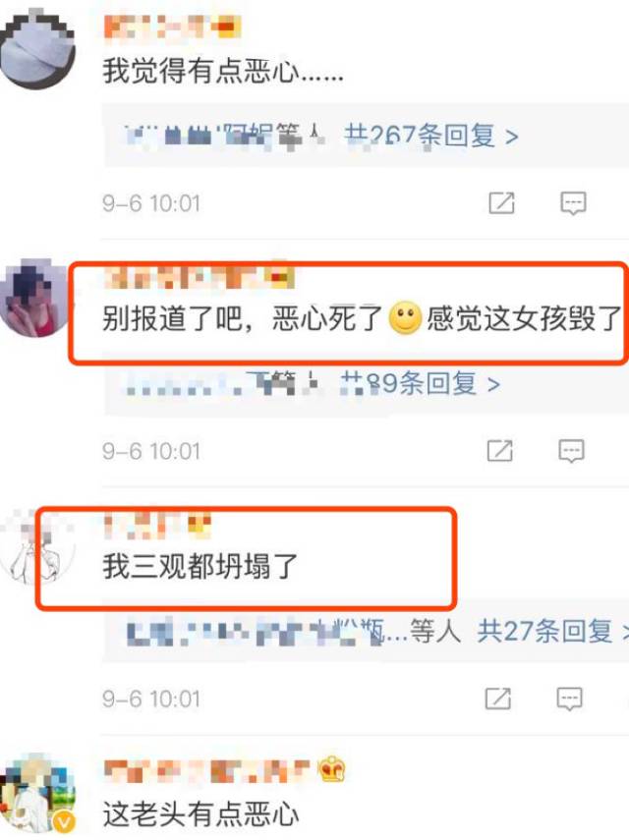
Task: Expand 共267条回复 replies
Action: click(x=431, y=135)
